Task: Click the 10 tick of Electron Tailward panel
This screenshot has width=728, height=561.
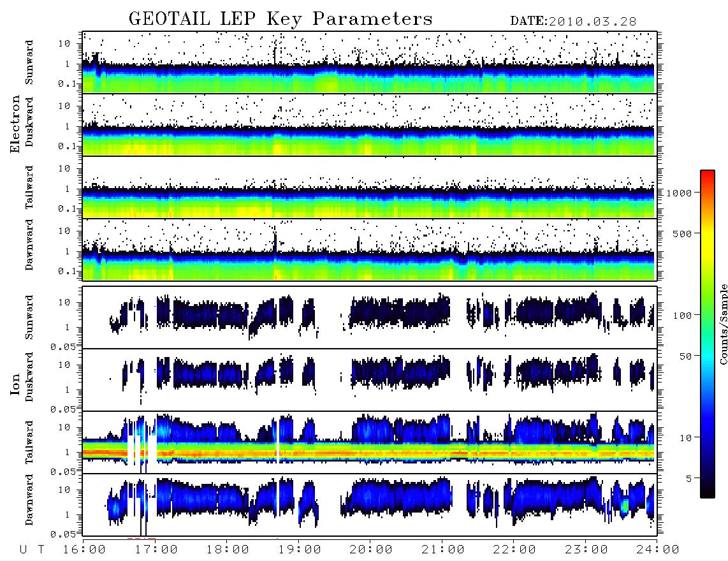Action: point(64,168)
